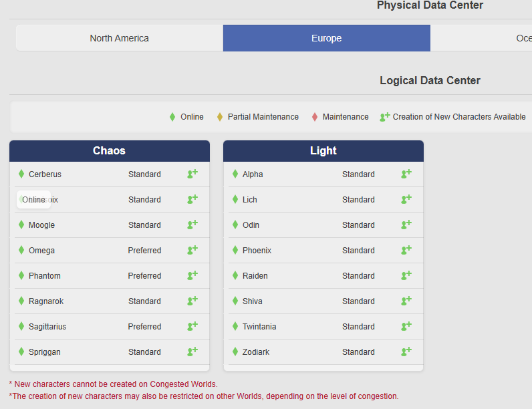Click Sagittarius's Preferred classification label

pos(144,327)
